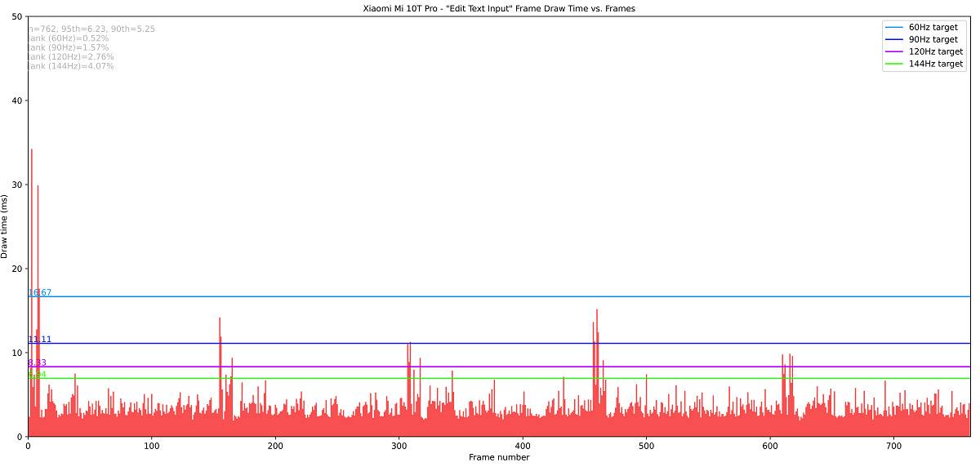Select the "60Hz target" legend label
This screenshot has width=980, height=467.
[933, 27]
